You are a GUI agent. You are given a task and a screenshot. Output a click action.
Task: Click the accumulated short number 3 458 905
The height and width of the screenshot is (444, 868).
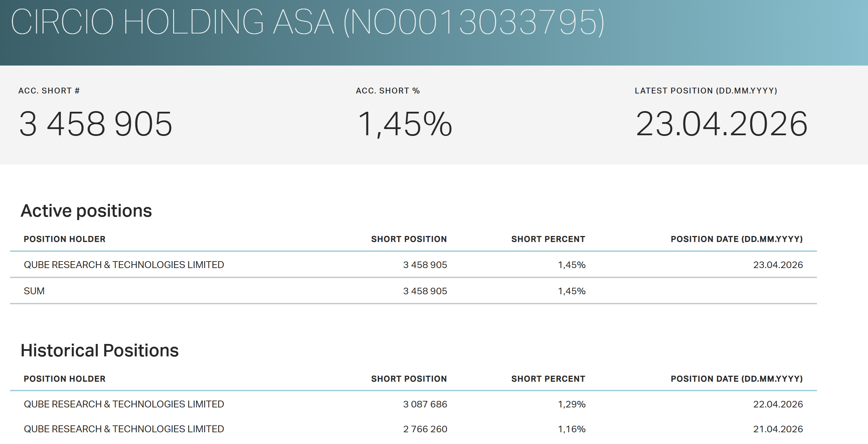(x=96, y=124)
